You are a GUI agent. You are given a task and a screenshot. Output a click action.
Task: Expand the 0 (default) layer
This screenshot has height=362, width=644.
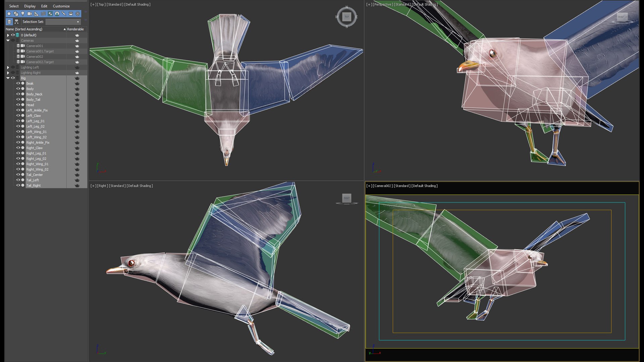pyautogui.click(x=8, y=35)
